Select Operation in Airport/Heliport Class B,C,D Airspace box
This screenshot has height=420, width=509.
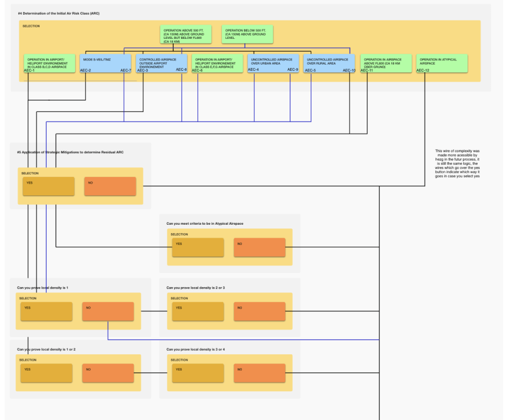(49, 64)
